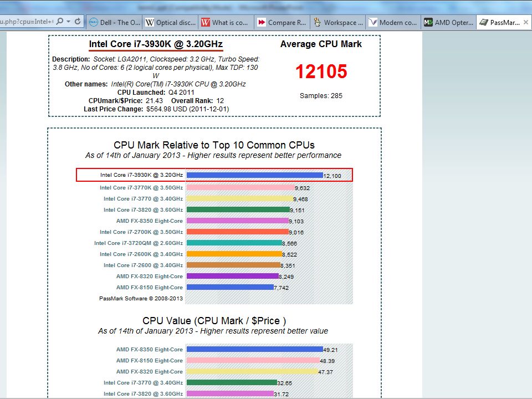Click the 'CPU Launched: Q4 2011' text
This screenshot has height=399, width=532.
[156, 93]
